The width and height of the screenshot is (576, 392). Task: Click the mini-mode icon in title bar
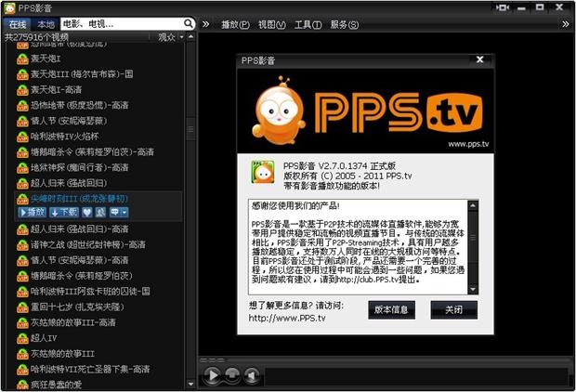[x=503, y=7]
